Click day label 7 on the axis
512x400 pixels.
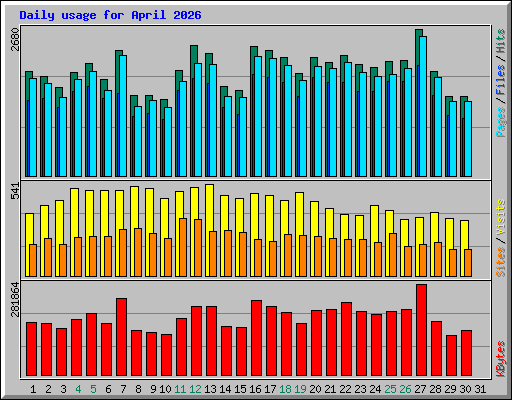point(123,389)
